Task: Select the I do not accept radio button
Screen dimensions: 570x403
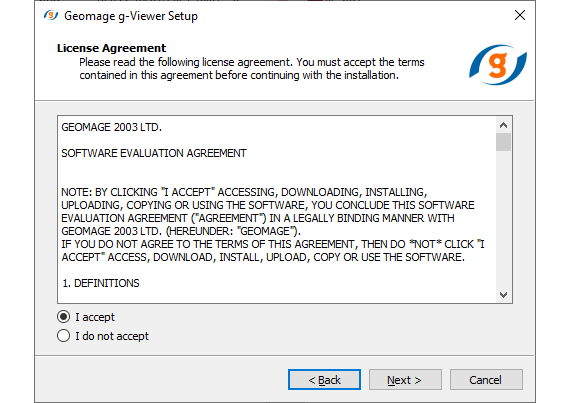Action: coord(64,335)
